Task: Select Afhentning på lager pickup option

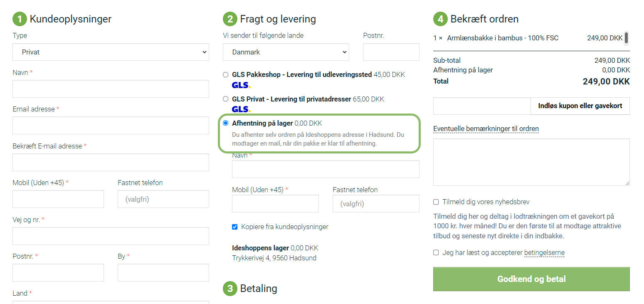Action: point(226,123)
